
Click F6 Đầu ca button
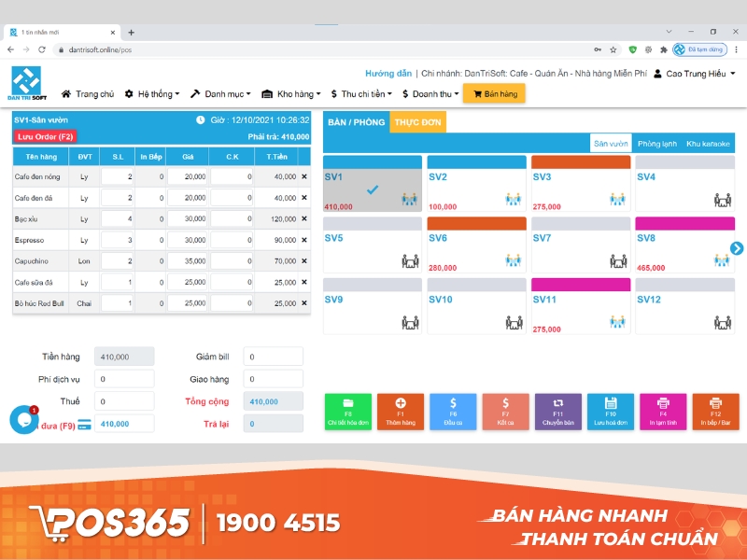[x=453, y=412]
